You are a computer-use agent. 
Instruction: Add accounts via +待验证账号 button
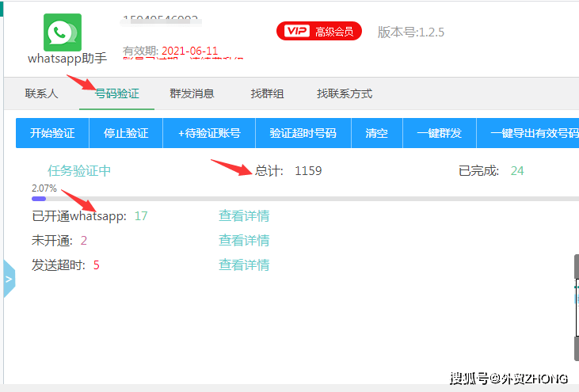(209, 133)
